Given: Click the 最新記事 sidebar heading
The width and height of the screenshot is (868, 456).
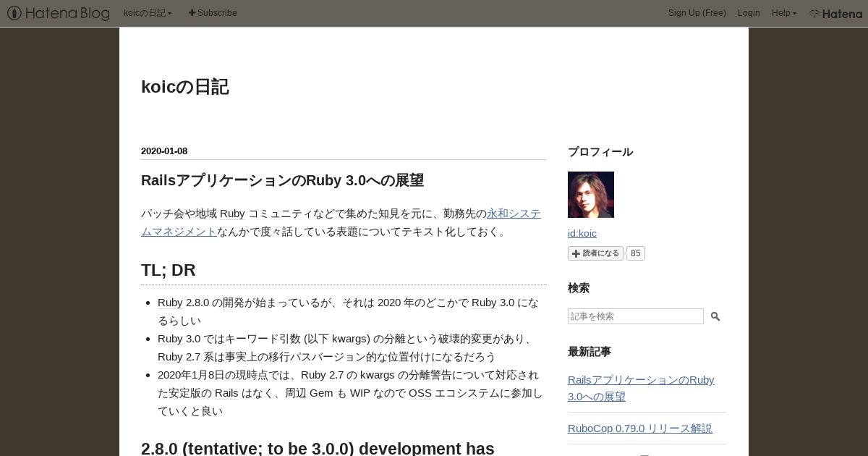Looking at the screenshot, I should (590, 352).
